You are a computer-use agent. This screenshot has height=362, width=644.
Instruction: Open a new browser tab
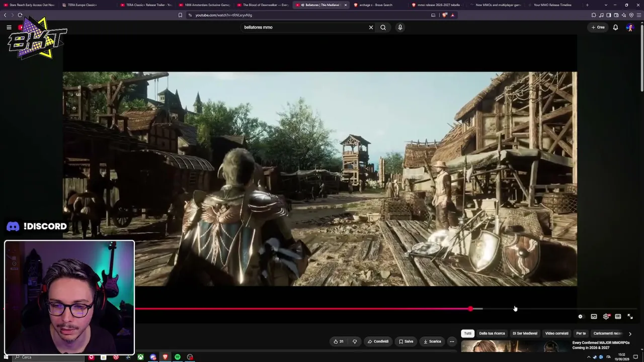point(587,5)
